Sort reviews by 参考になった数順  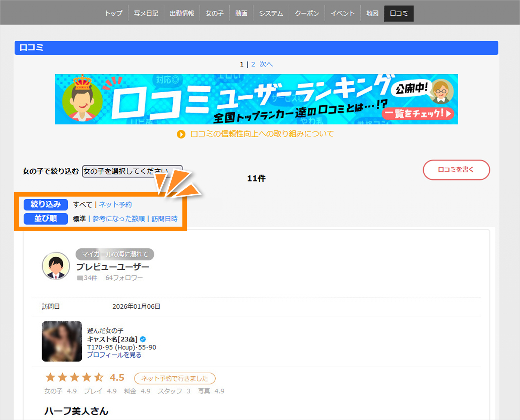(119, 219)
